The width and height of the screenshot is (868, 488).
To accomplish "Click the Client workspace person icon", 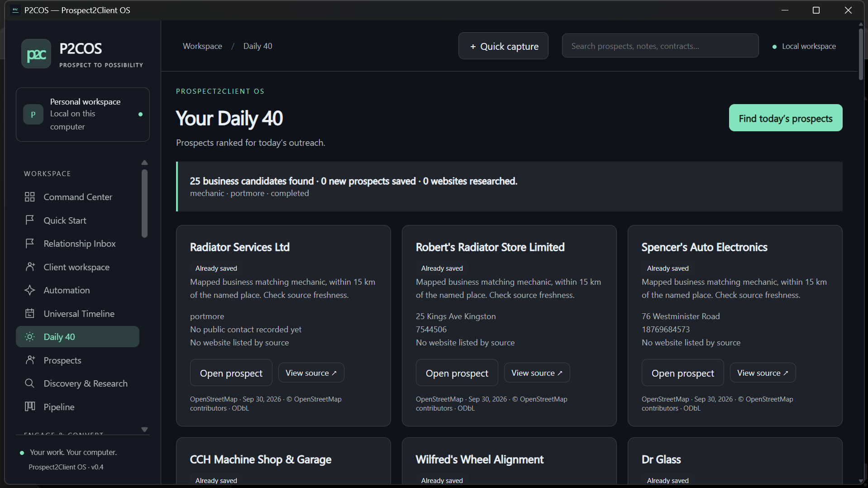I will pos(30,267).
